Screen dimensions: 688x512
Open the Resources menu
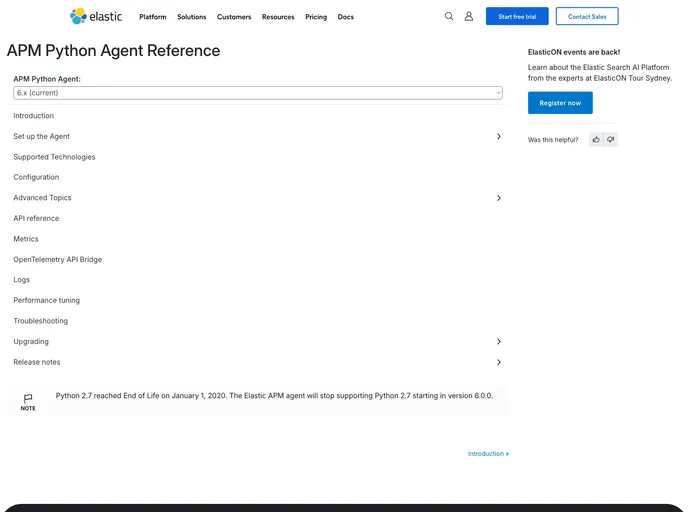[x=278, y=17]
